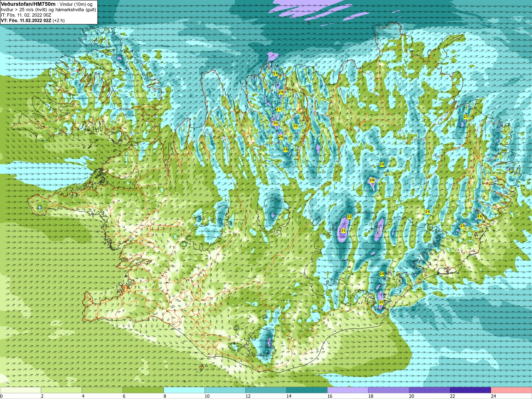532x399 pixels.
Task: Pick the light yellow-green 2–4 legend swatch
Action: (61, 390)
